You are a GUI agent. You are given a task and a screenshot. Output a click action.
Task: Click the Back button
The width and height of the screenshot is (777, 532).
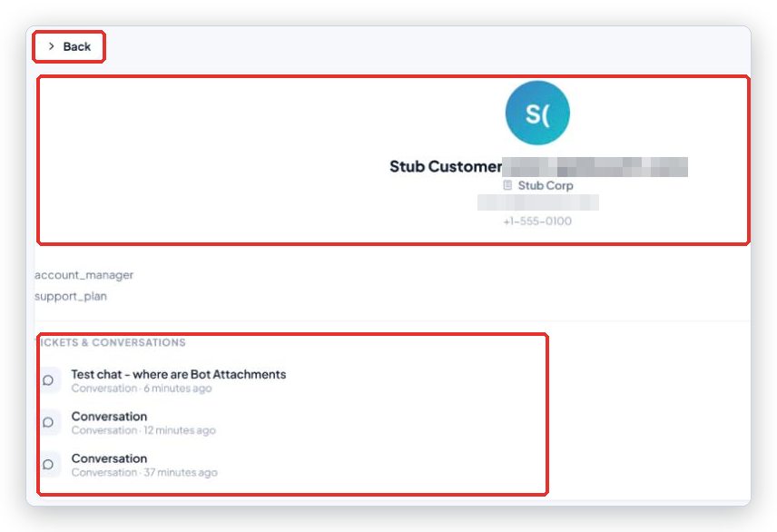(69, 46)
